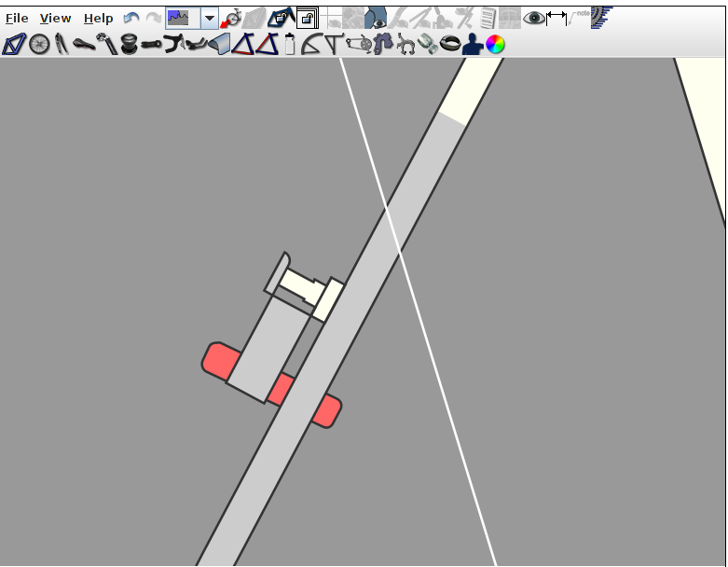Click the undo arrow button

[131, 18]
